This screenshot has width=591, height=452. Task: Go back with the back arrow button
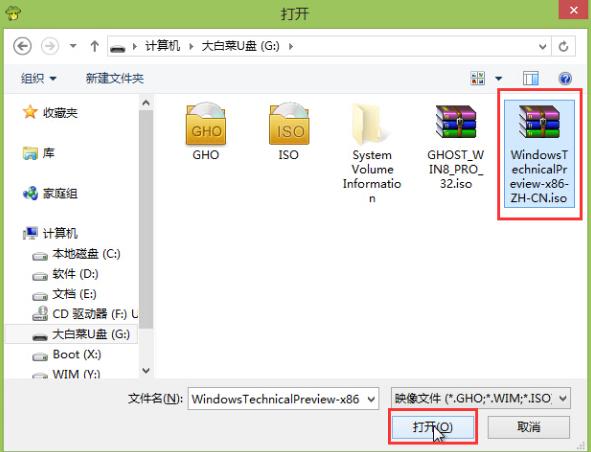pyautogui.click(x=22, y=46)
